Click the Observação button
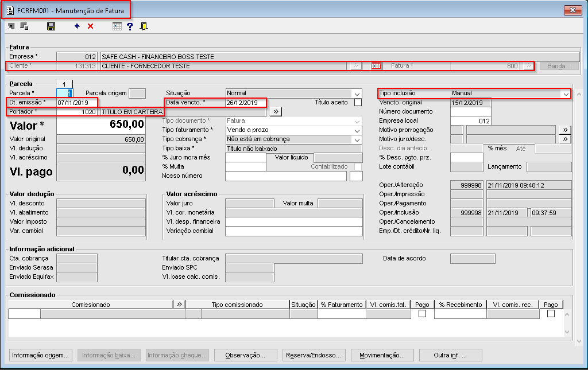 coord(245,355)
